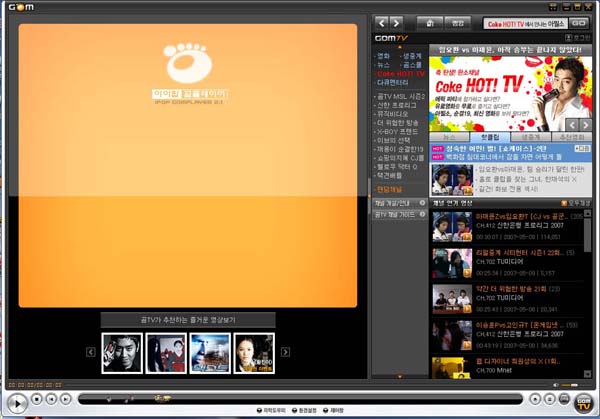Open the first recommended video thumbnail
The height and width of the screenshot is (419, 600).
(x=122, y=353)
